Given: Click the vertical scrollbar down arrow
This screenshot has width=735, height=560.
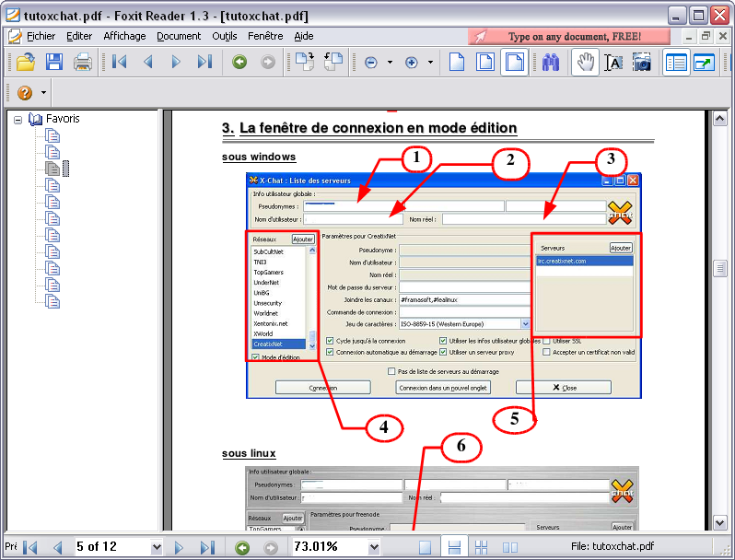Looking at the screenshot, I should pyautogui.click(x=720, y=522).
